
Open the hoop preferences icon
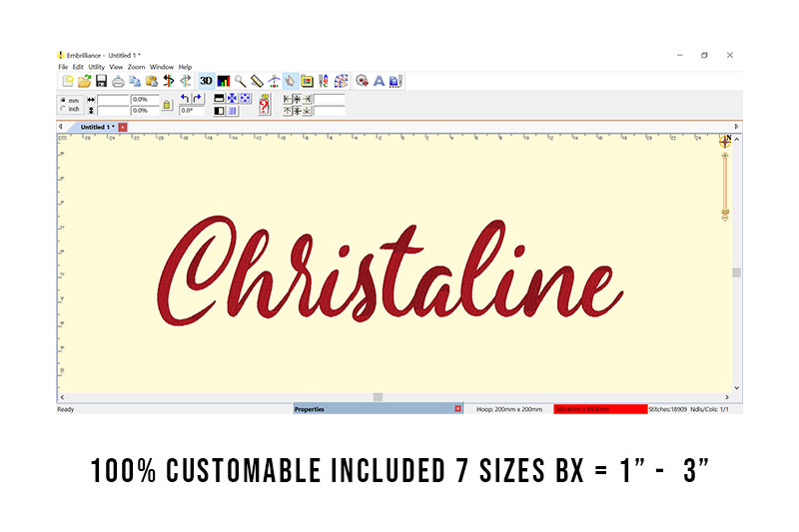click(307, 81)
